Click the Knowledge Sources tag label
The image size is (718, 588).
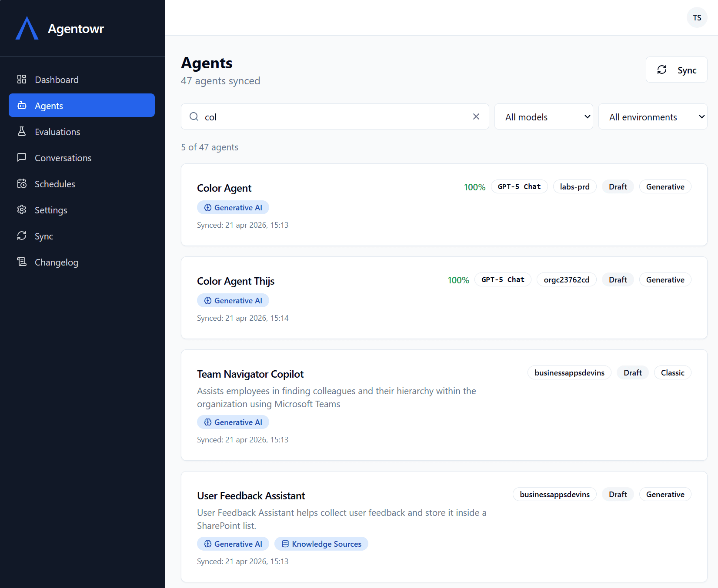click(x=327, y=544)
